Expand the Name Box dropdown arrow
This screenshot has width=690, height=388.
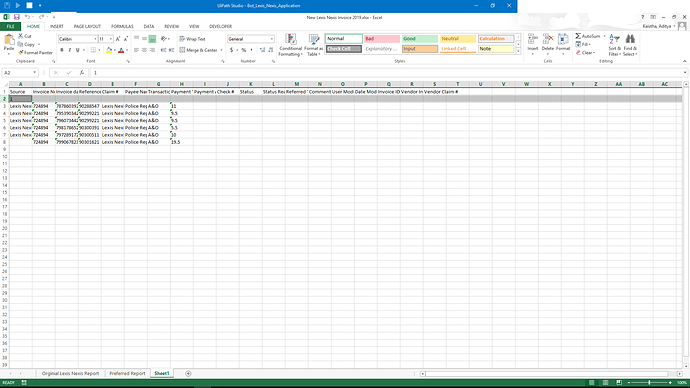[x=34, y=73]
